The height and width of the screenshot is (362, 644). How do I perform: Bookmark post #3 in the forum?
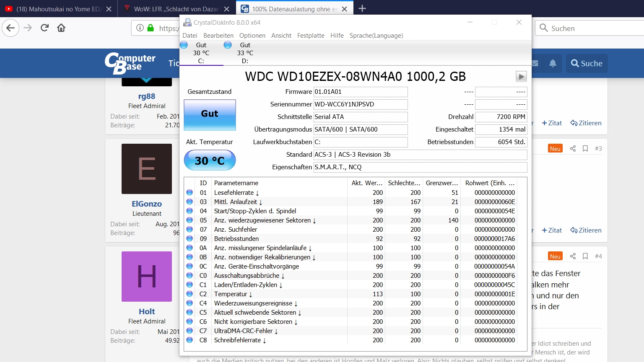(585, 148)
